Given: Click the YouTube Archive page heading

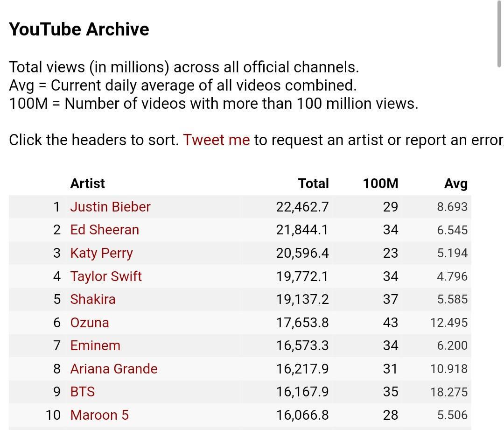Looking at the screenshot, I should tap(79, 29).
